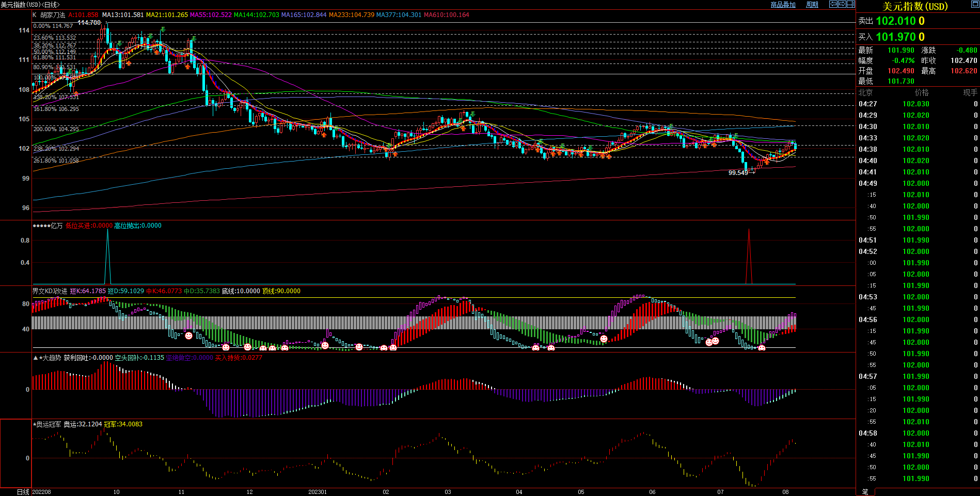Click the left arrow navigation icon
Viewport: 980px width, 496px height.
pyautogui.click(x=833, y=4)
